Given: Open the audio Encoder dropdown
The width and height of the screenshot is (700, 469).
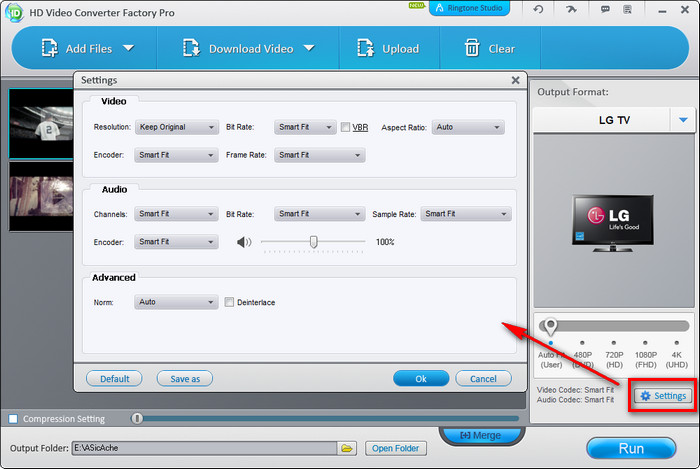Looking at the screenshot, I should click(x=176, y=241).
